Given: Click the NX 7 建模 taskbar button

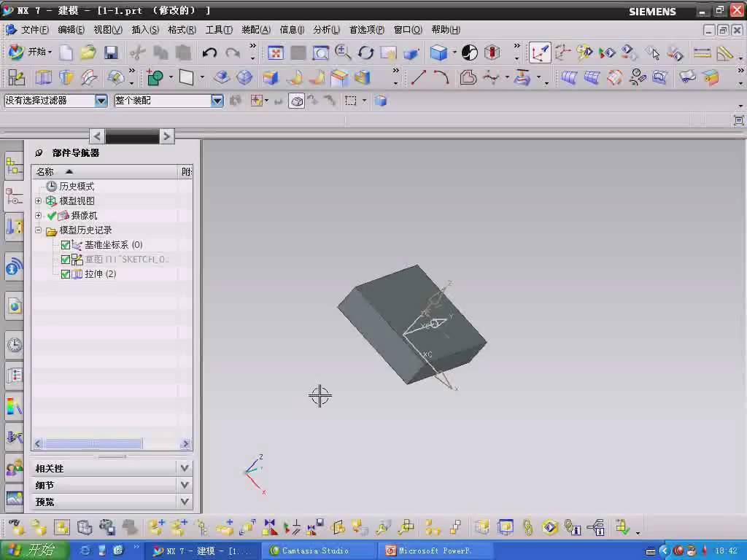Looking at the screenshot, I should pyautogui.click(x=201, y=551).
